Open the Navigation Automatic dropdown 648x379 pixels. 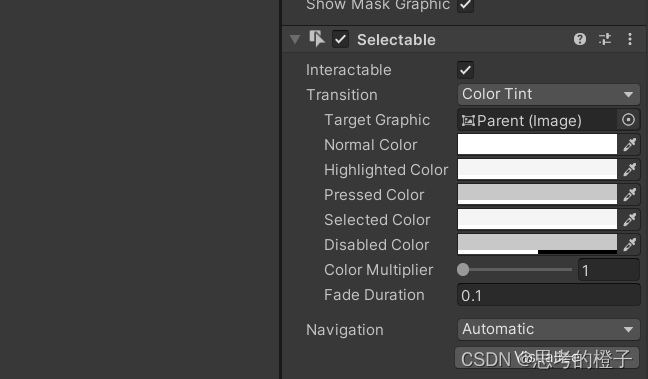[x=548, y=329]
